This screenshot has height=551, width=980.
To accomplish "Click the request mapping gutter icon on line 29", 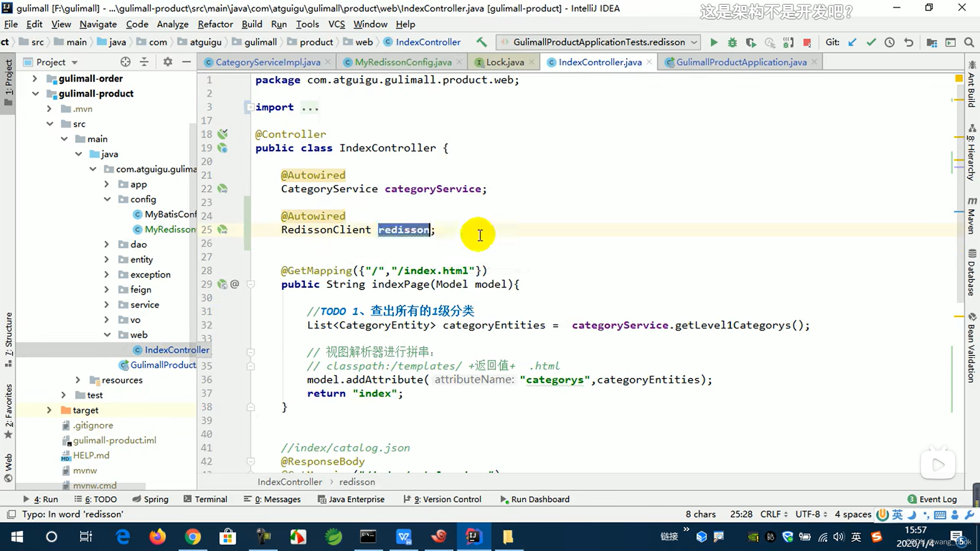I will 223,284.
